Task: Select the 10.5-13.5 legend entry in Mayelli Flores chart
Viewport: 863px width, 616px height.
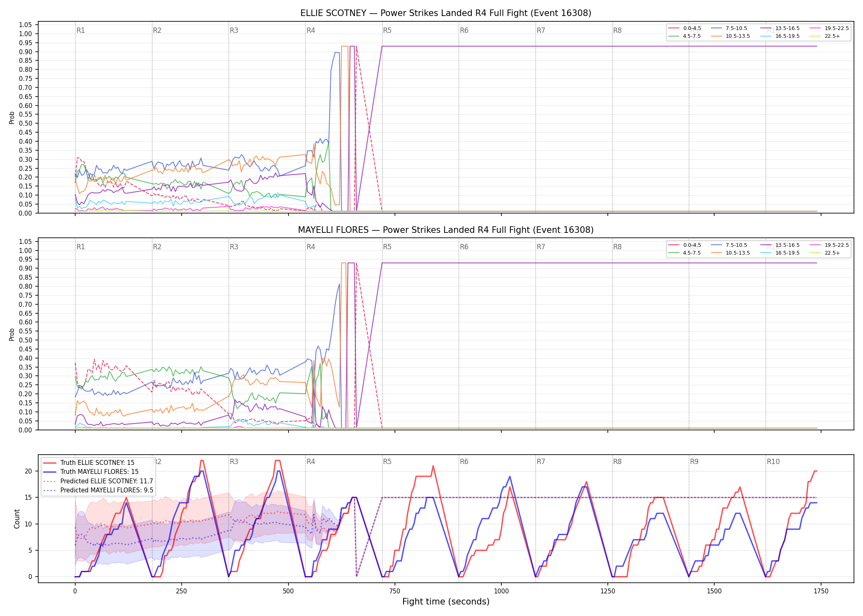Action: 730,253
